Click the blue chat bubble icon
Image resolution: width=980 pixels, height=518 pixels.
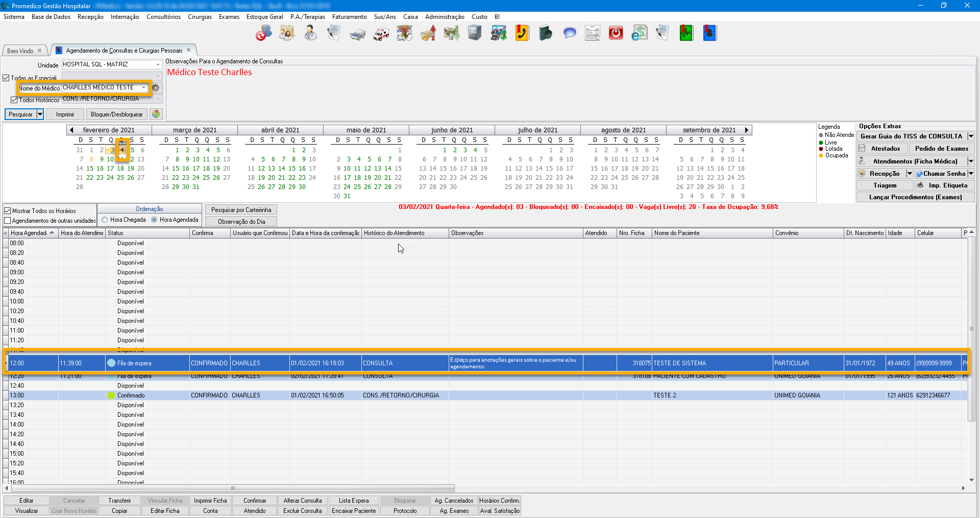[x=570, y=33]
